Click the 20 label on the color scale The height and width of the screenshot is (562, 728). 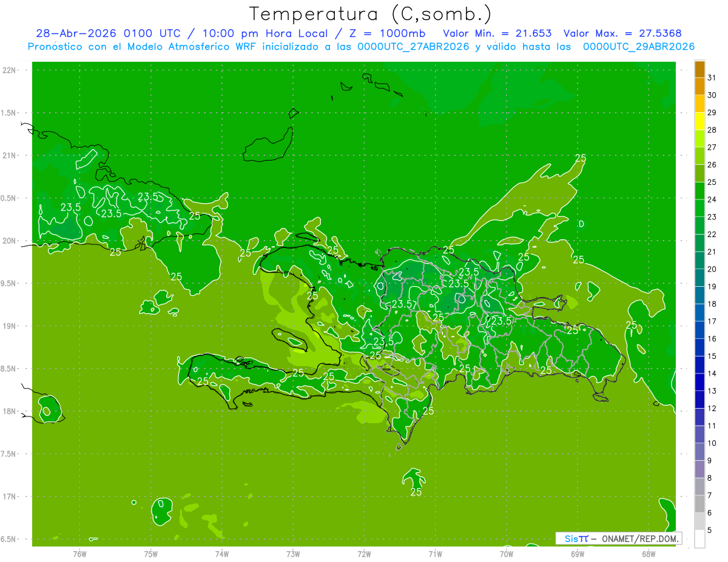712,269
